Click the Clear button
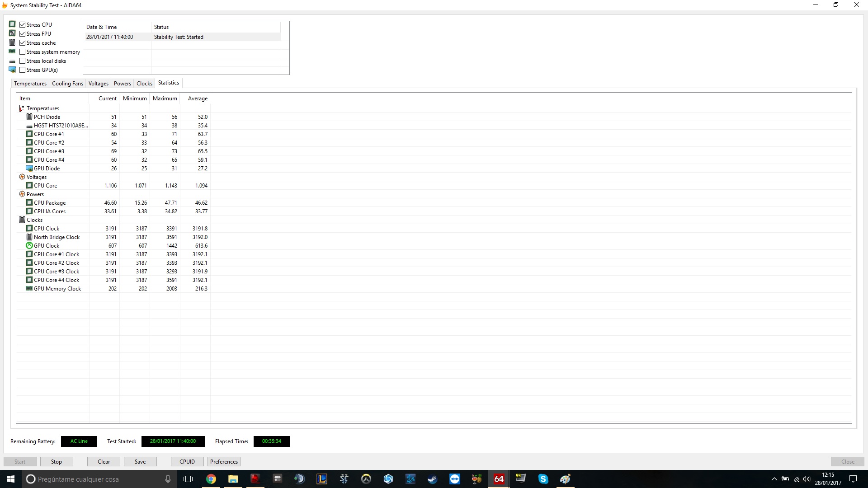This screenshot has width=868, height=488. 104,461
